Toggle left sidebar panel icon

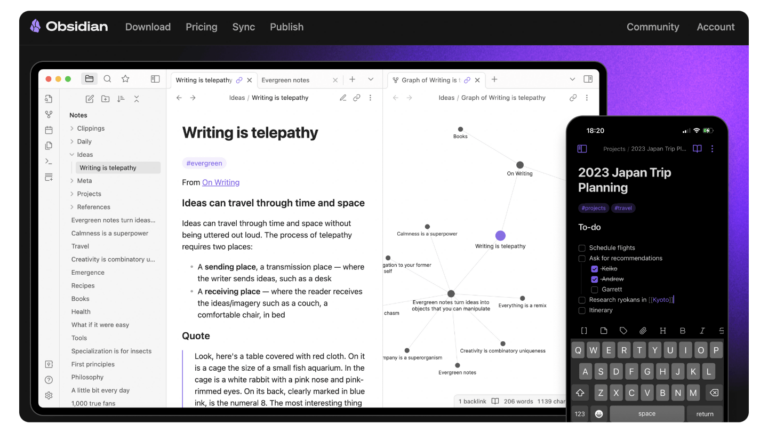pos(155,79)
